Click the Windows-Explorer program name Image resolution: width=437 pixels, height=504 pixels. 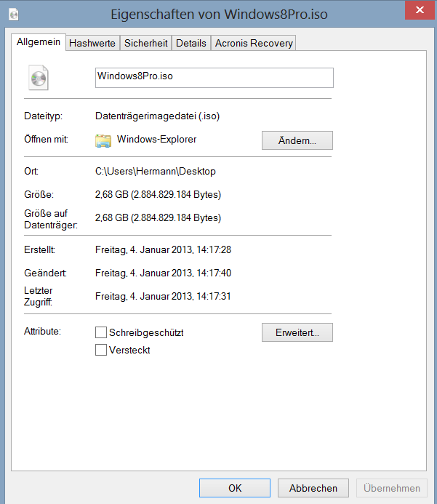tap(156, 139)
